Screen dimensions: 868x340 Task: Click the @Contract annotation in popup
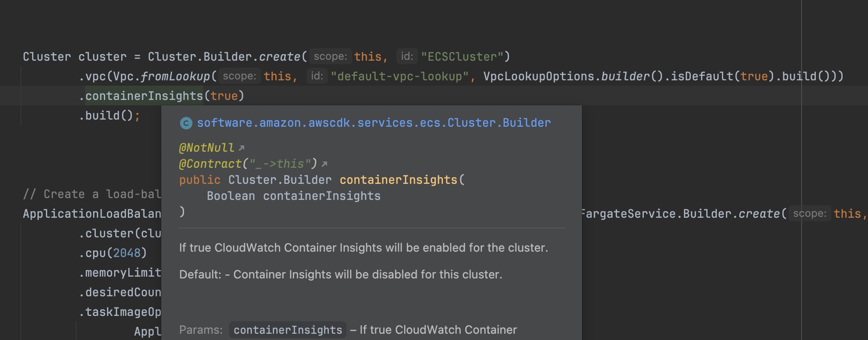point(248,164)
